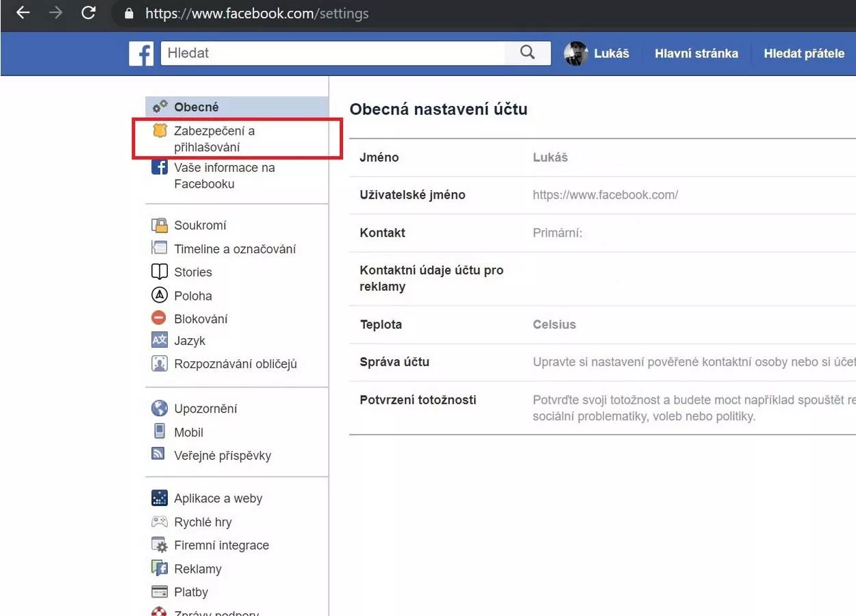Screen dimensions: 856x616
Task: Click the red Blokování icon
Action: coord(159,318)
